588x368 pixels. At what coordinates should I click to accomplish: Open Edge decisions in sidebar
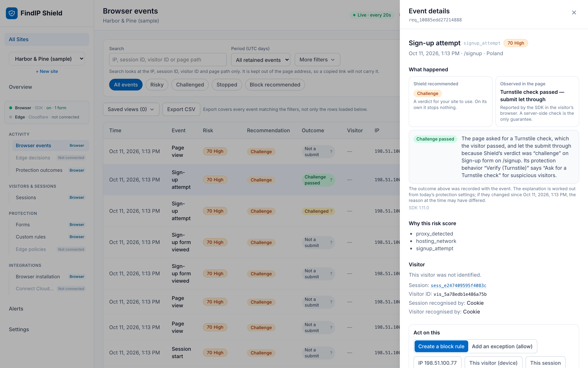51,158
